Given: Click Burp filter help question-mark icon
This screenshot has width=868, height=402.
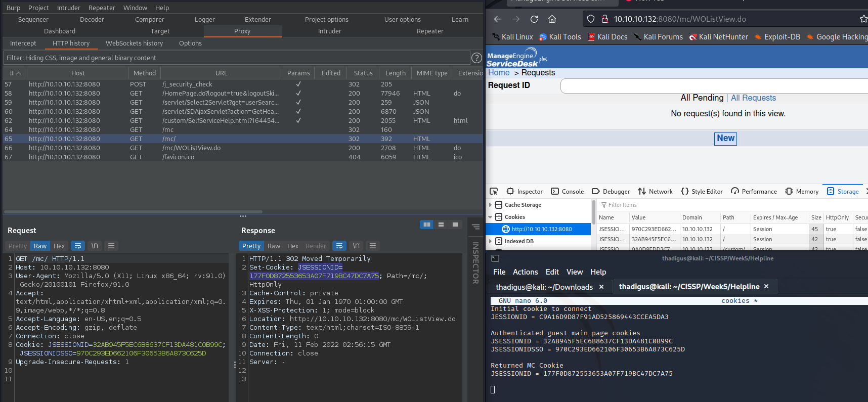Looking at the screenshot, I should 476,58.
